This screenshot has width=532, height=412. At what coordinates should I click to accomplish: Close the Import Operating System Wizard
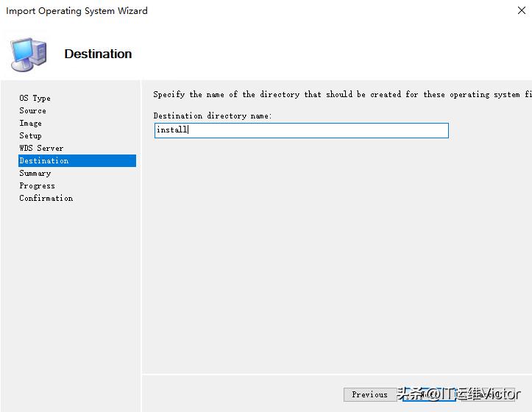(x=522, y=10)
